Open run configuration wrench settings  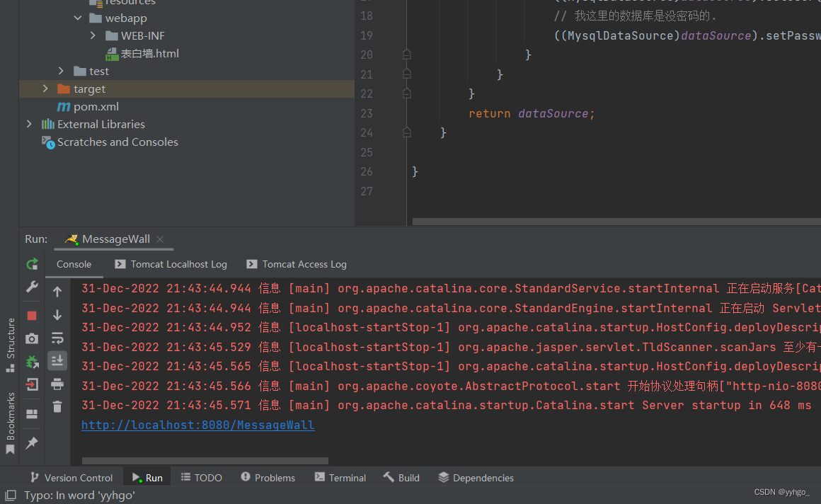(32, 287)
